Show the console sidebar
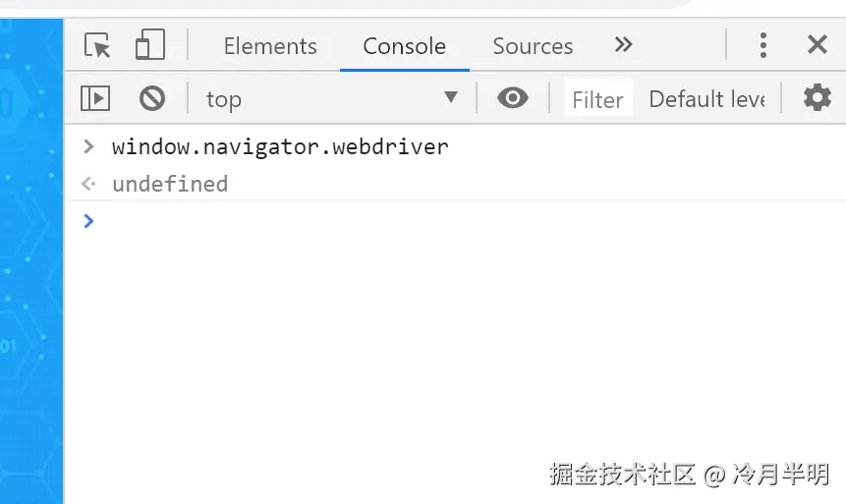Viewport: 846px width, 504px height. coord(95,98)
